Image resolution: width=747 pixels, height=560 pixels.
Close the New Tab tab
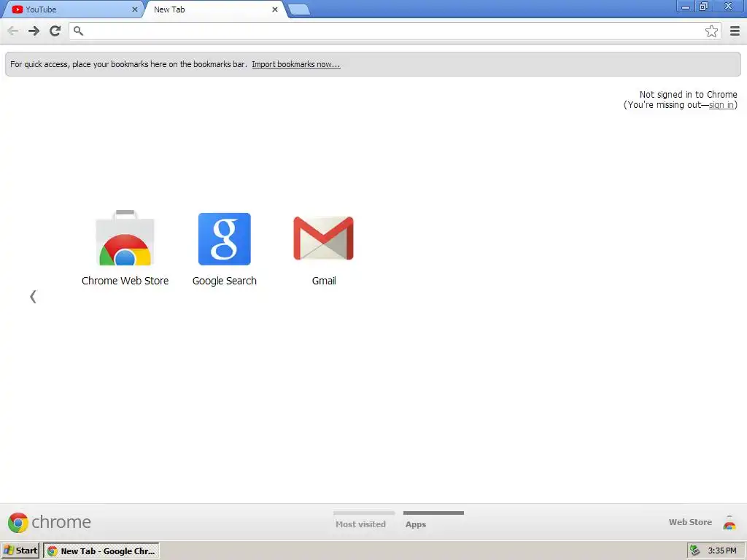click(x=275, y=9)
